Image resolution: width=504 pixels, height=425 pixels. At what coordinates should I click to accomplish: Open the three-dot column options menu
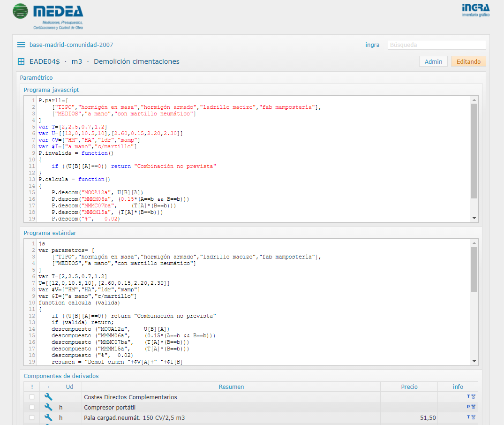click(x=32, y=387)
